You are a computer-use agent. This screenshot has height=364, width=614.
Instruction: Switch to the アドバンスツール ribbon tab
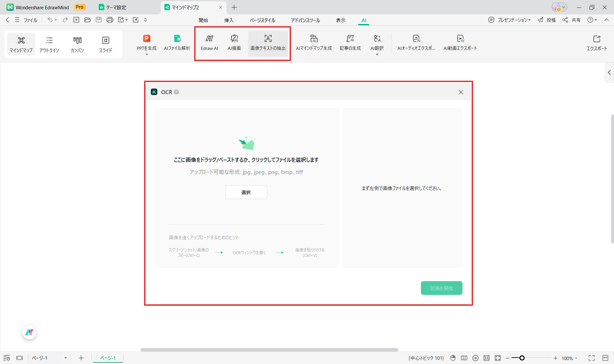(305, 20)
